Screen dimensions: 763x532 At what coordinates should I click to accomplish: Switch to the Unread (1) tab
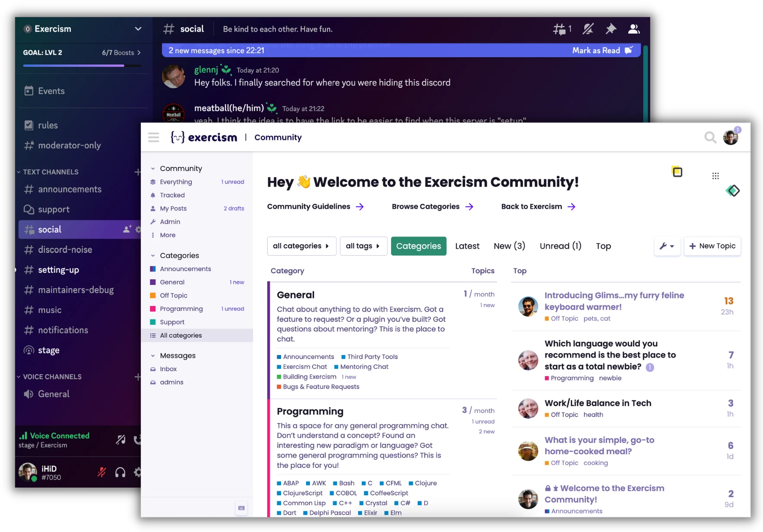(560, 246)
